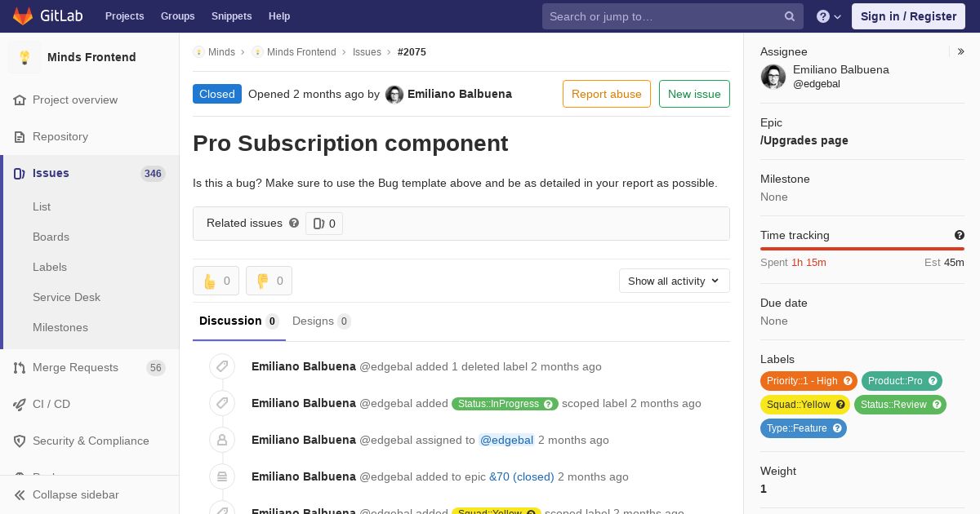The height and width of the screenshot is (514, 980).
Task: Click the thumbs down reaction button
Action: pyautogui.click(x=269, y=281)
